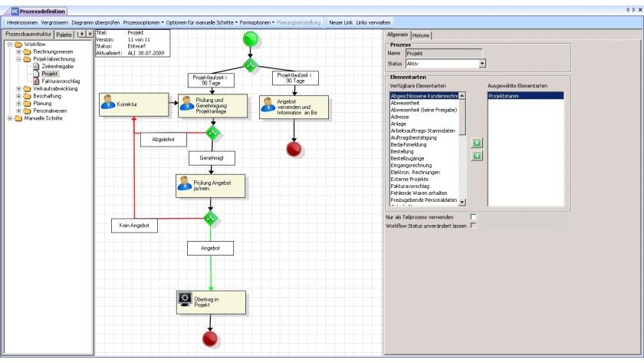Open the Prozessoptionen dropdown menu
This screenshot has height=363, width=644.
143,22
